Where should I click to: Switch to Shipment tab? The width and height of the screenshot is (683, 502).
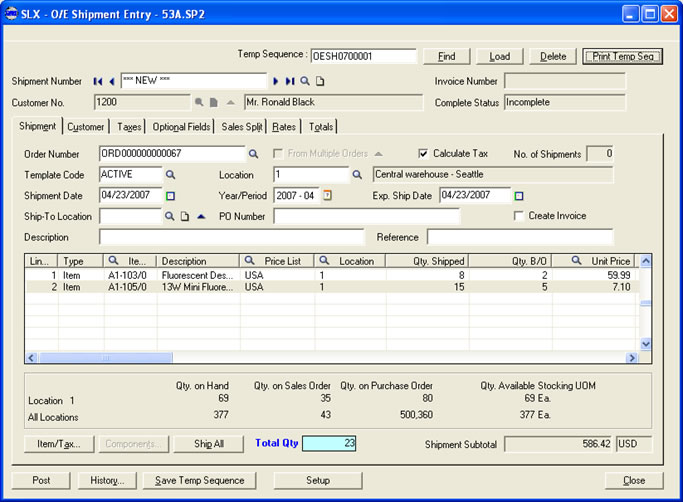pyautogui.click(x=37, y=126)
